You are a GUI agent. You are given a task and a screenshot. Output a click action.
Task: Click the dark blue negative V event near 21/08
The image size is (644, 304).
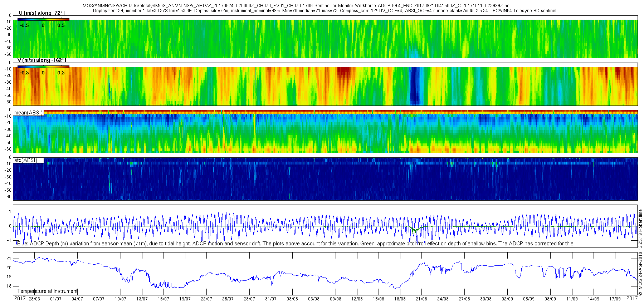click(x=415, y=86)
